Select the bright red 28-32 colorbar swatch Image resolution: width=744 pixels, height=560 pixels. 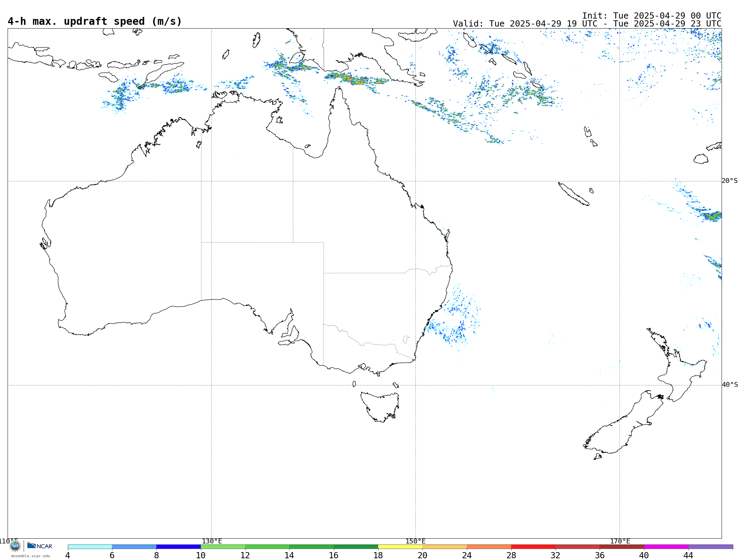[533, 547]
